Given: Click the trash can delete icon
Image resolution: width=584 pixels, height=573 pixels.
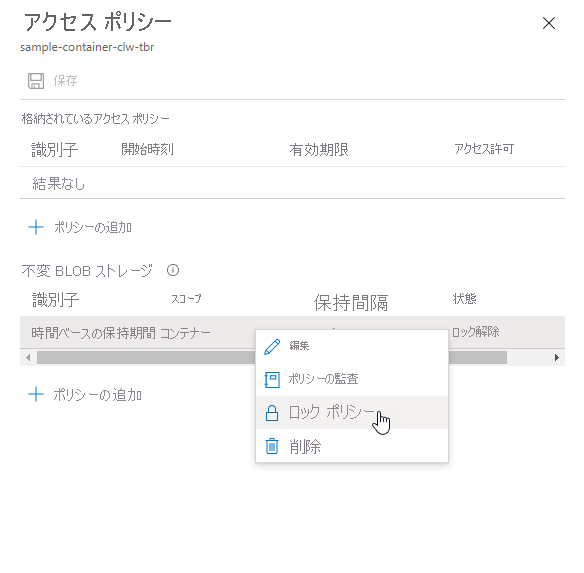Looking at the screenshot, I should (x=272, y=446).
